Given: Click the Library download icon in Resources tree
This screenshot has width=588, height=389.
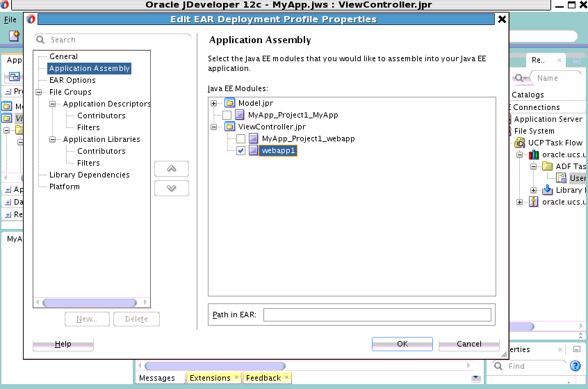Looking at the screenshot, I should point(548,190).
